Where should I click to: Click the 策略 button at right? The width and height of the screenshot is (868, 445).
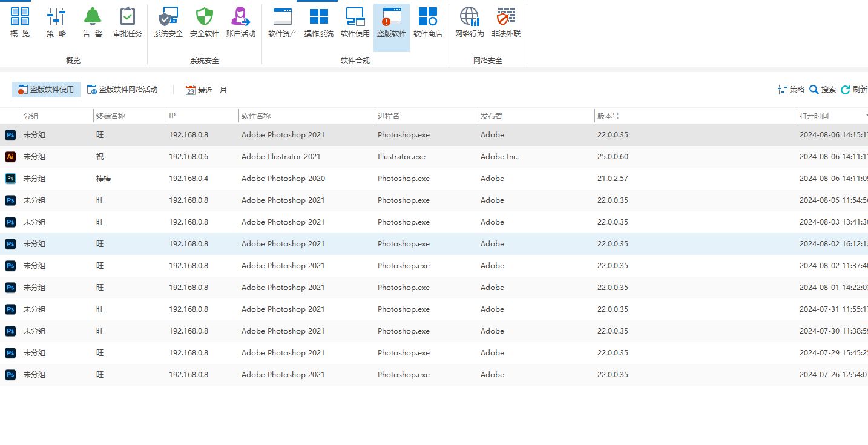click(791, 90)
